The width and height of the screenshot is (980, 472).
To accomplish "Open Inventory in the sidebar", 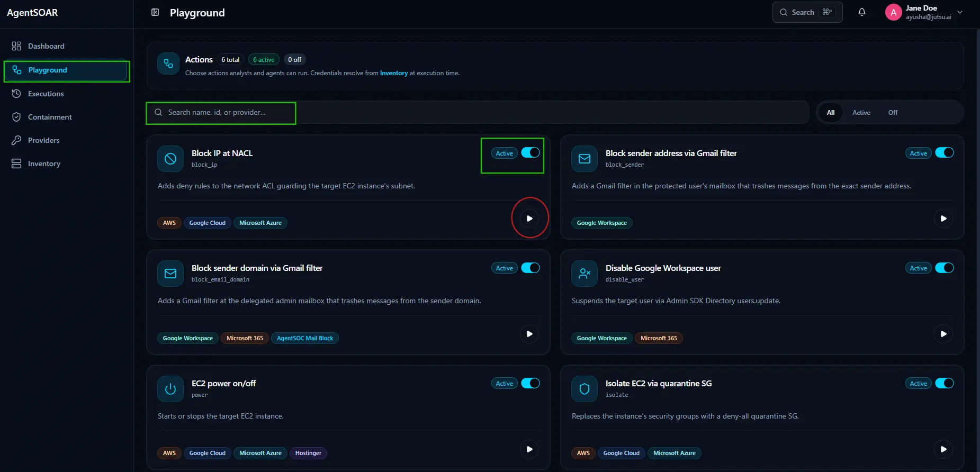I will click(67, 164).
